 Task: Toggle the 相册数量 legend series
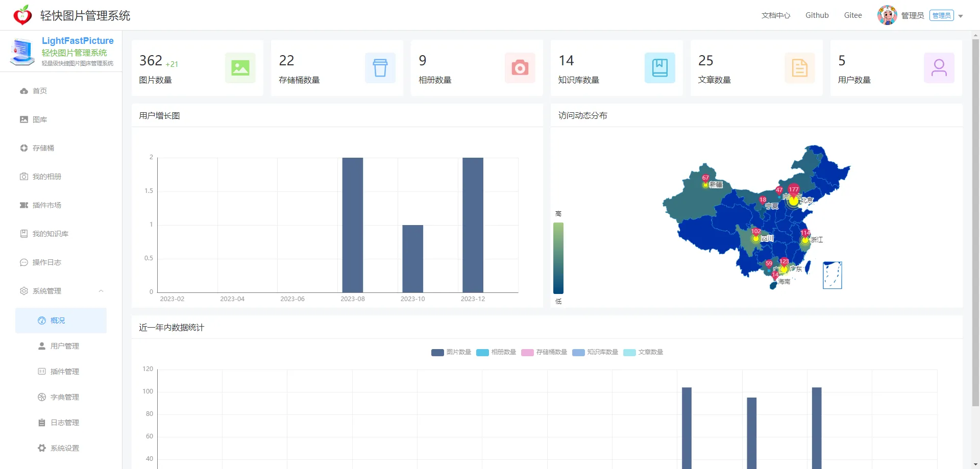[496, 352]
